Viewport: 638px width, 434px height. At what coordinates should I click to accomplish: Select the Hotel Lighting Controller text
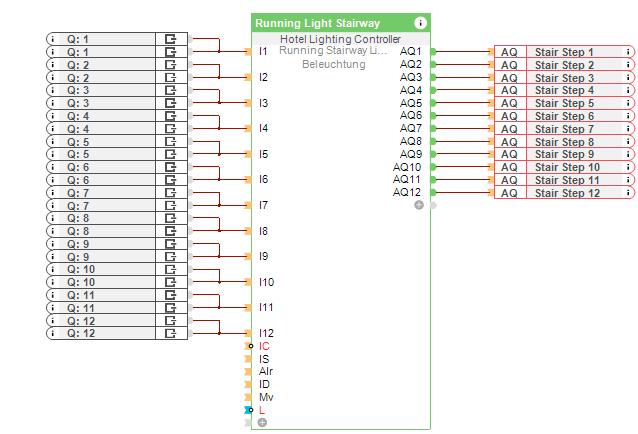[x=340, y=39]
